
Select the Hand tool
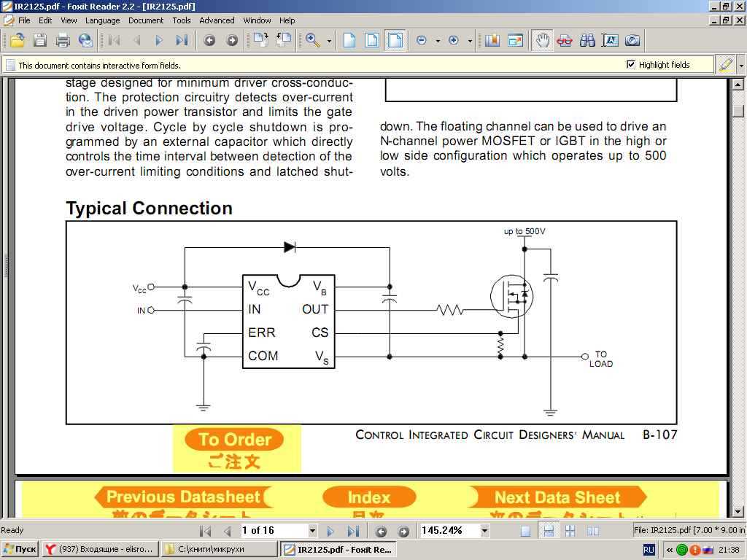[543, 40]
